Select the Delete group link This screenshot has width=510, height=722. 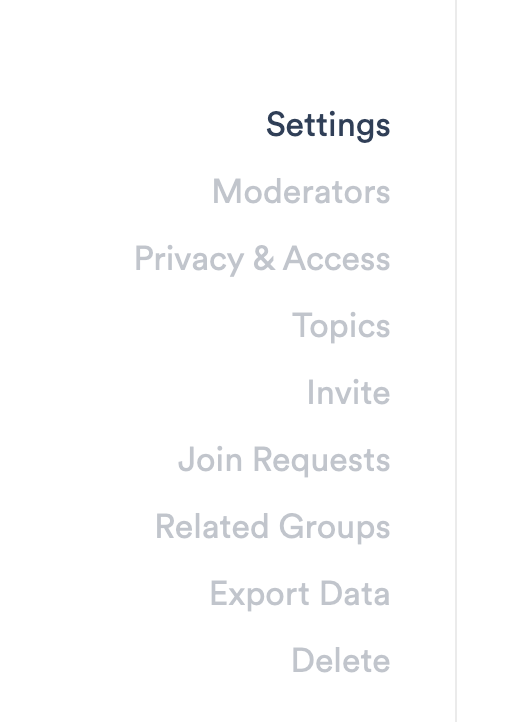pyautogui.click(x=341, y=661)
